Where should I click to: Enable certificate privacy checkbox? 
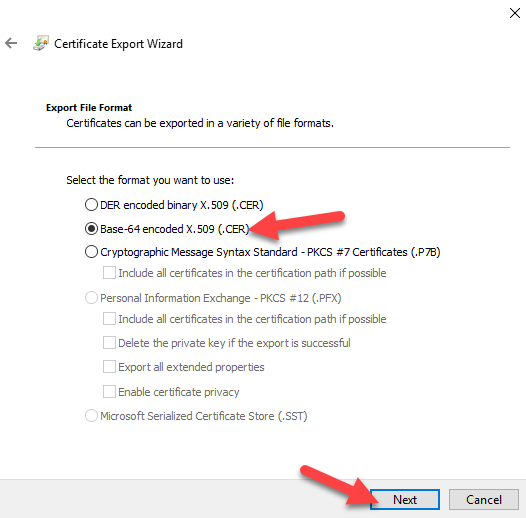(109, 392)
